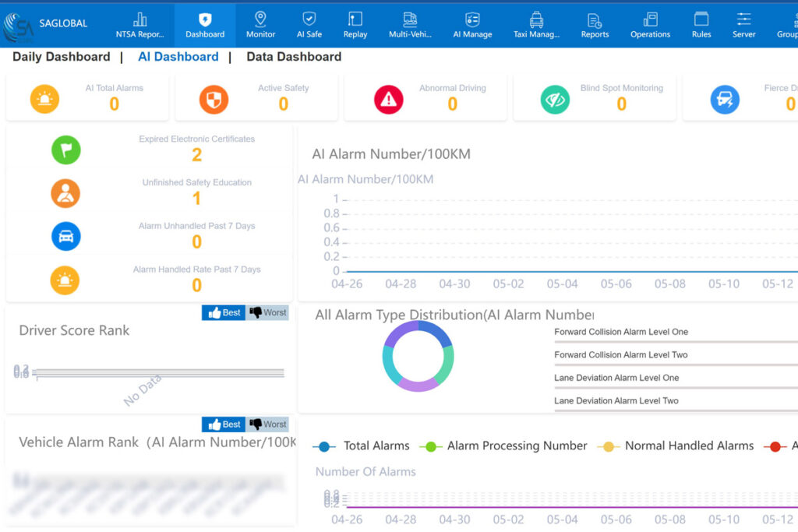This screenshot has width=798, height=532.
Task: Select Worst in Driver Score Rank
Action: pos(268,313)
